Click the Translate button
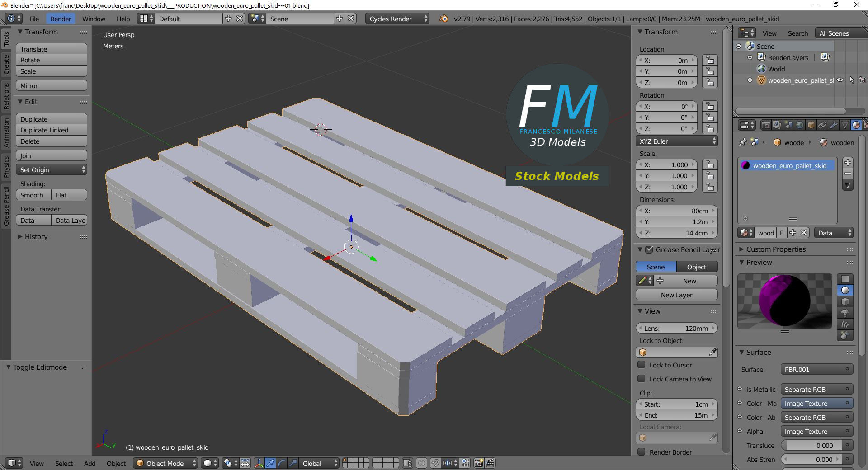 click(x=52, y=49)
